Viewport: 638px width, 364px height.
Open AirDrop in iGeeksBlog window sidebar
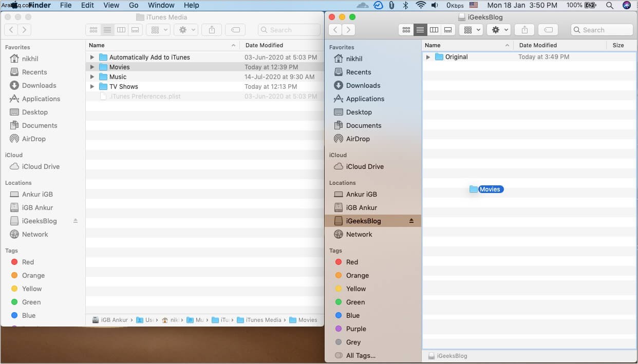coord(358,139)
